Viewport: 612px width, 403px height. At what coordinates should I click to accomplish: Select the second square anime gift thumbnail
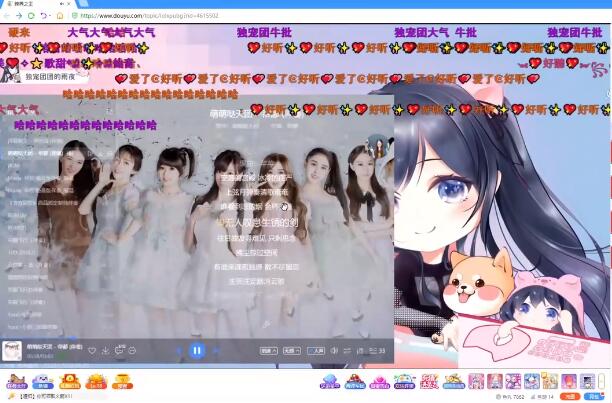495,381
